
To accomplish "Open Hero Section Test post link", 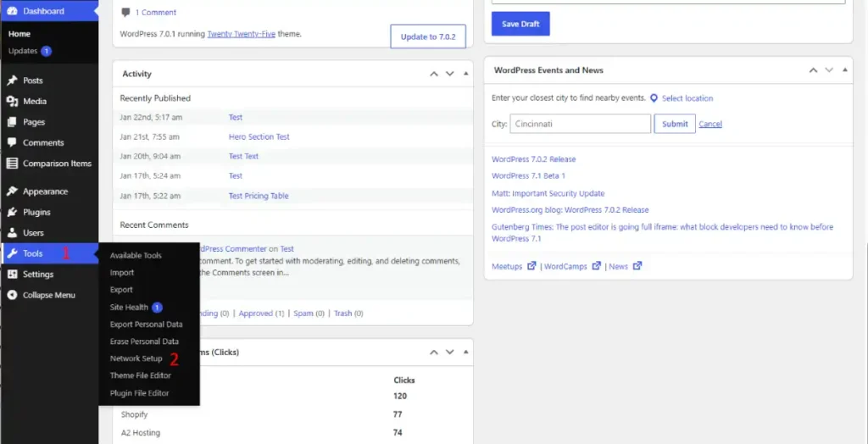I will (x=259, y=136).
